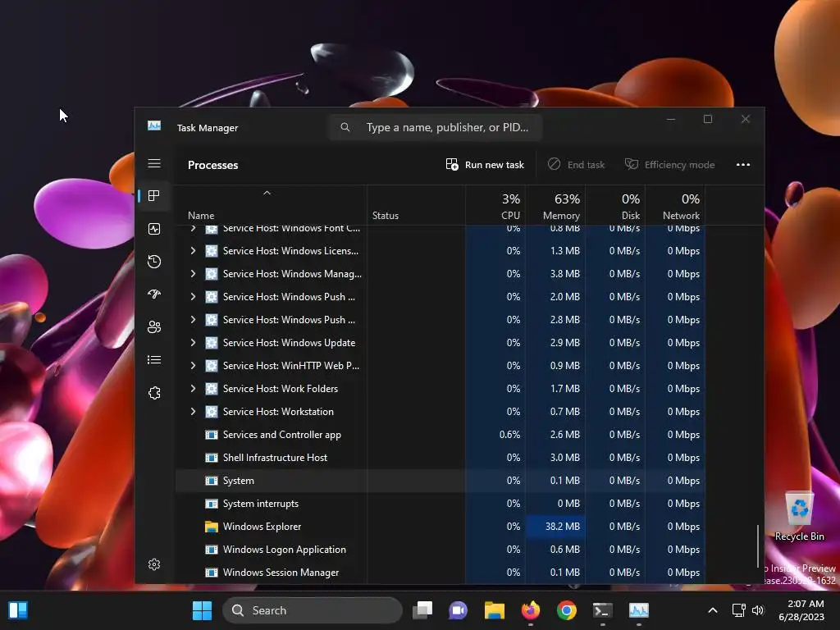Select the Windows Session Manager row
Image resolution: width=840 pixels, height=630 pixels.
pos(440,573)
